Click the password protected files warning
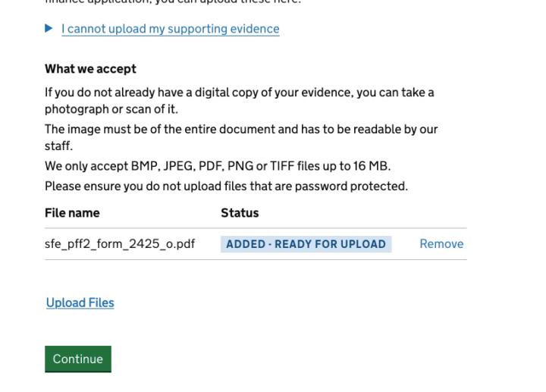 point(226,186)
